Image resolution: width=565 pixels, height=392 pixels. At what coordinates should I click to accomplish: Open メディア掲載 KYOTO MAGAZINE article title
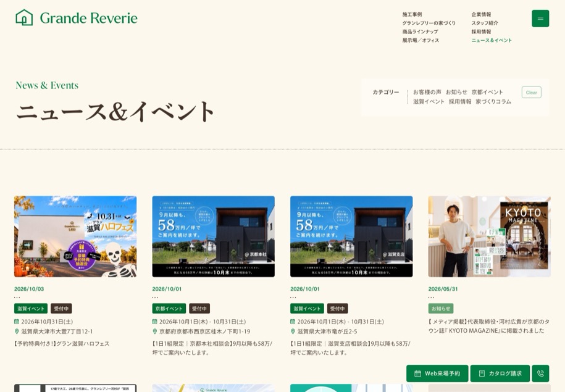[x=489, y=326]
